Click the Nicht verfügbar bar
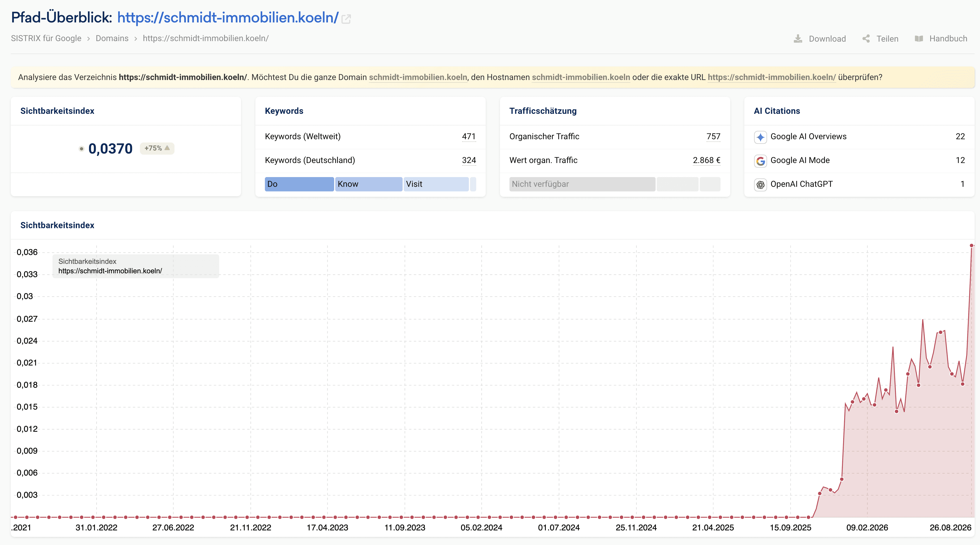The height and width of the screenshot is (545, 980). point(582,184)
